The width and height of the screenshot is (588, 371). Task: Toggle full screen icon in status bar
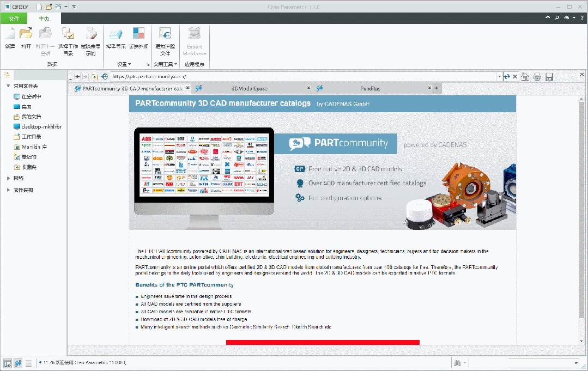[x=28, y=363]
